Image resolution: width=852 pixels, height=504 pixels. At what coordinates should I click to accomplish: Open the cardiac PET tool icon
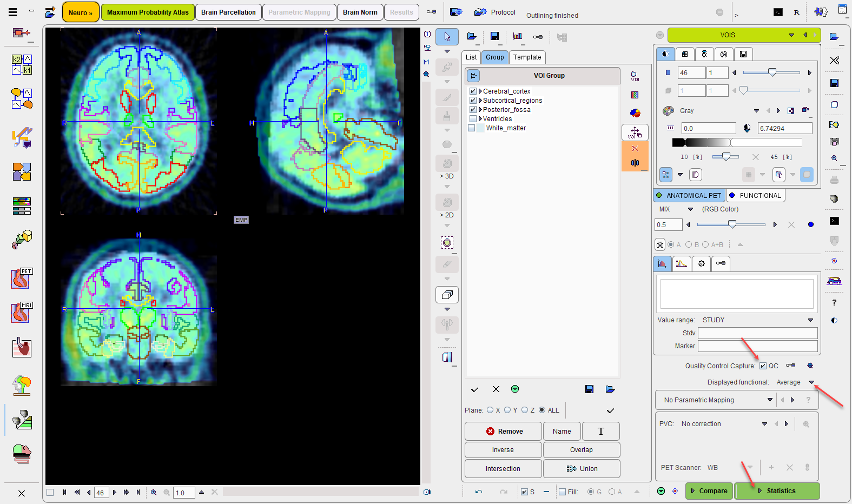[x=22, y=278]
